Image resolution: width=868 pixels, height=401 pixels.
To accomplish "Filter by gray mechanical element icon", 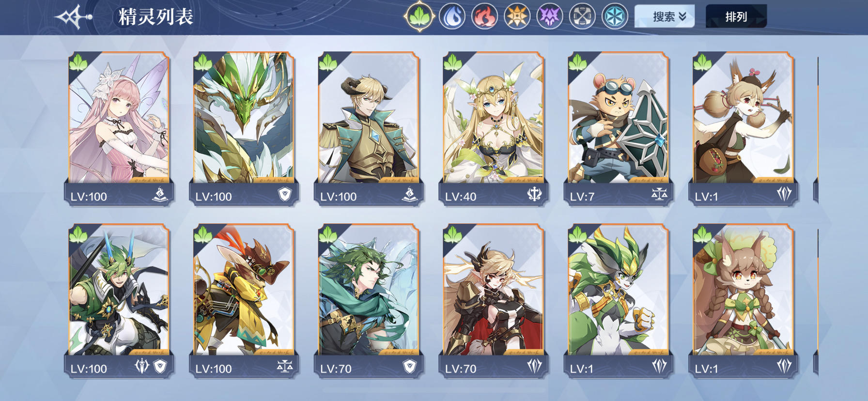I will [582, 16].
